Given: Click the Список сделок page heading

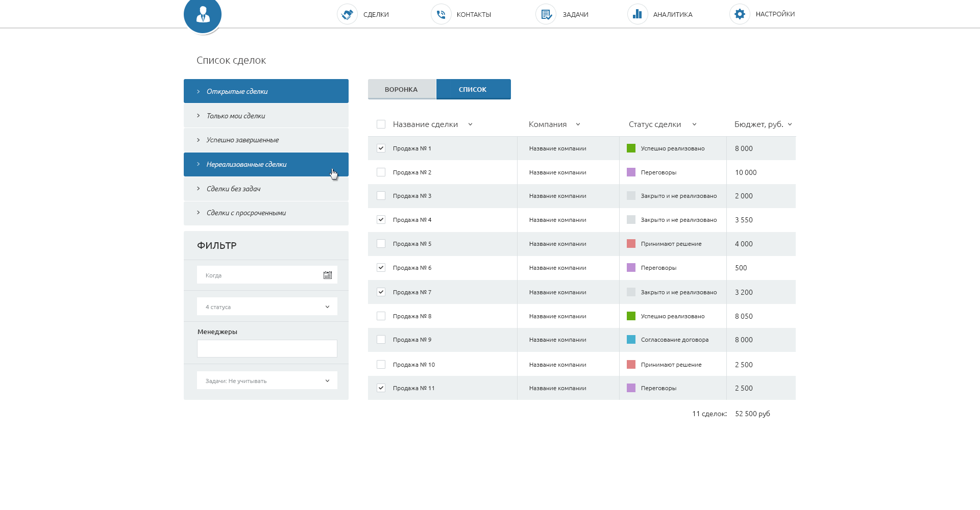Looking at the screenshot, I should (x=231, y=60).
